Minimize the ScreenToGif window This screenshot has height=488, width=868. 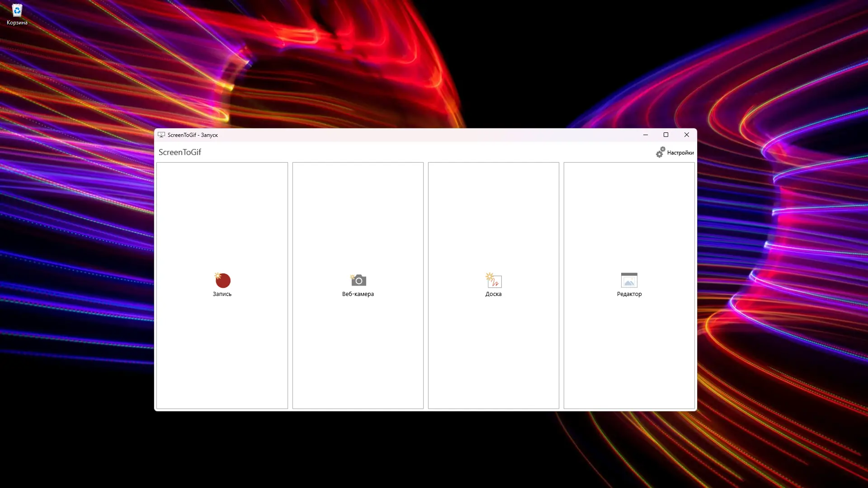click(645, 135)
